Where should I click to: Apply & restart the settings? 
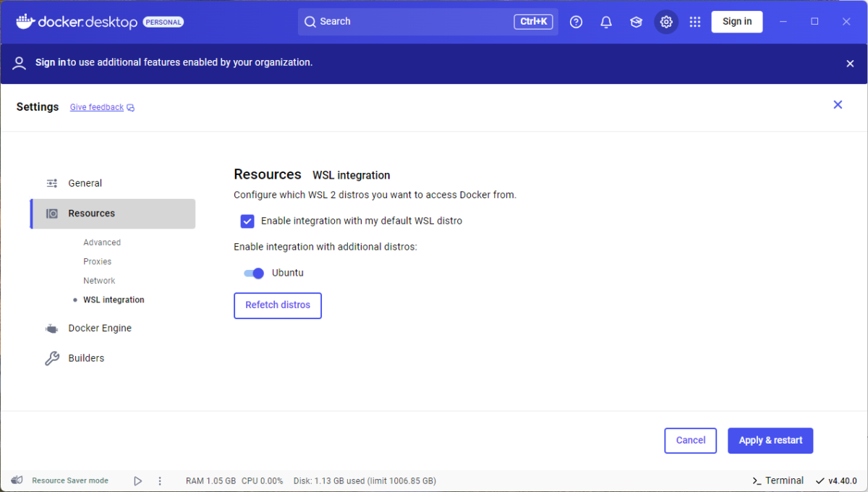(770, 441)
